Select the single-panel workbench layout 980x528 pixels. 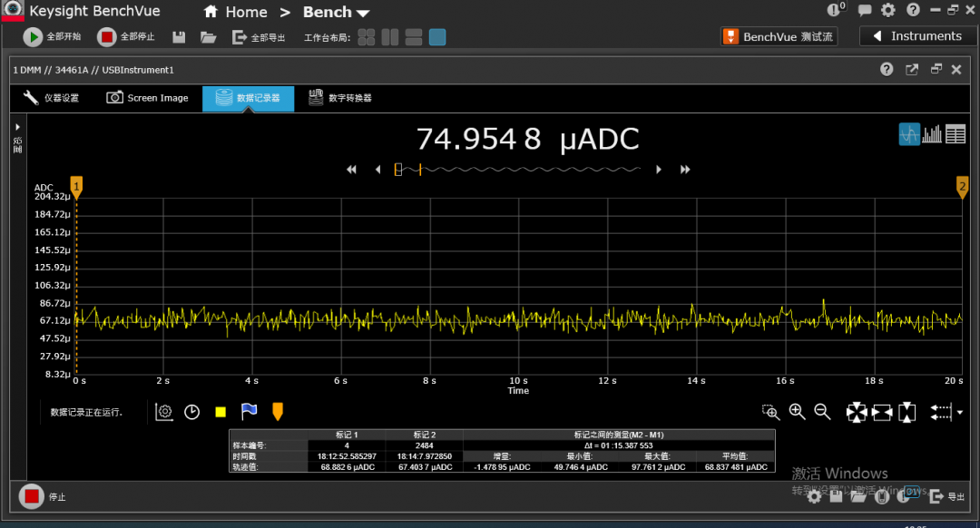437,37
